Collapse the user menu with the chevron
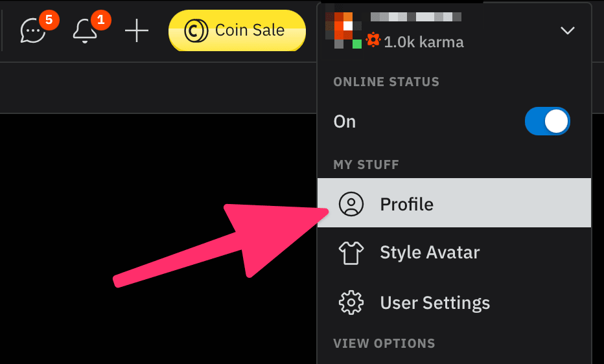The height and width of the screenshot is (364, 604). (568, 30)
